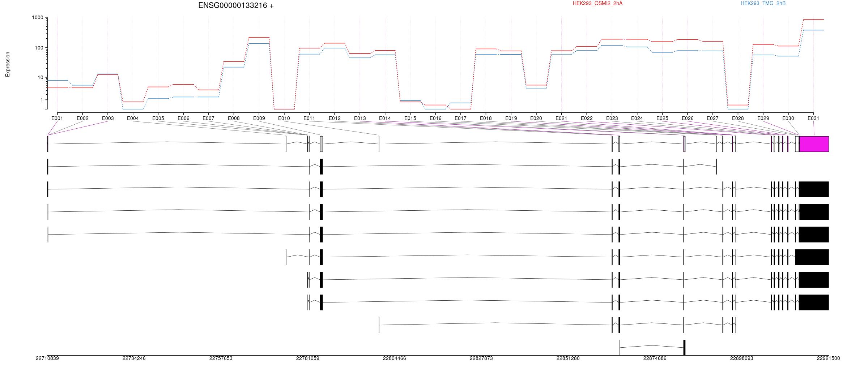Click the Expression y-axis label
Screen dimensions: 868x365
click(8, 64)
